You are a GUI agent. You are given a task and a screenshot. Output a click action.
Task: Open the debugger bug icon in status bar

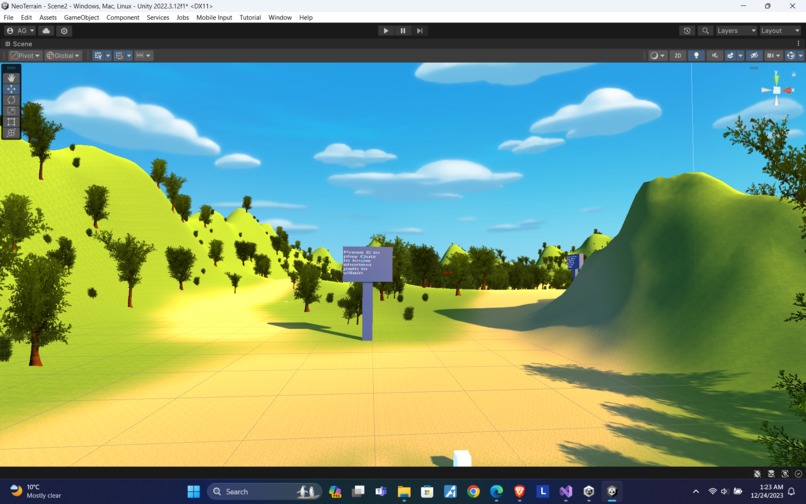pyautogui.click(x=757, y=474)
